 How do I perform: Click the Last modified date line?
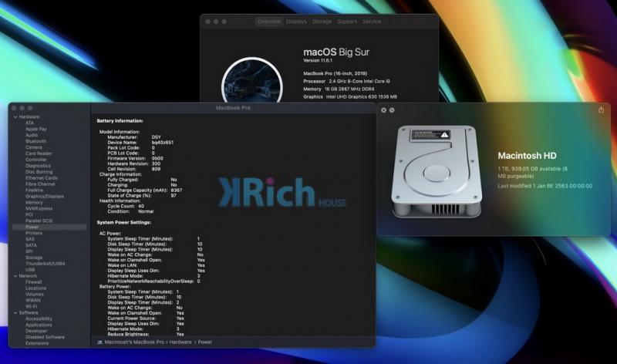click(545, 186)
